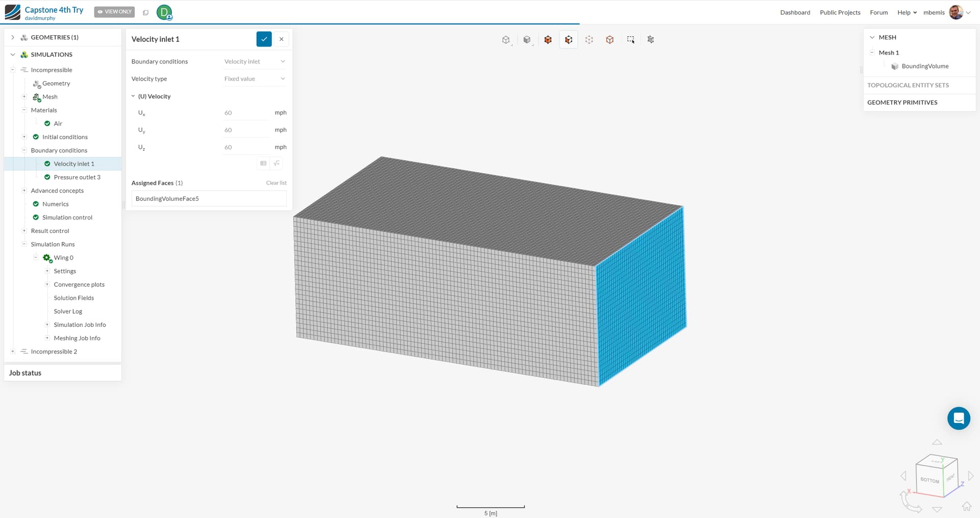The image size is (980, 518).
Task: Select the volume selection cube icon
Action: 548,39
